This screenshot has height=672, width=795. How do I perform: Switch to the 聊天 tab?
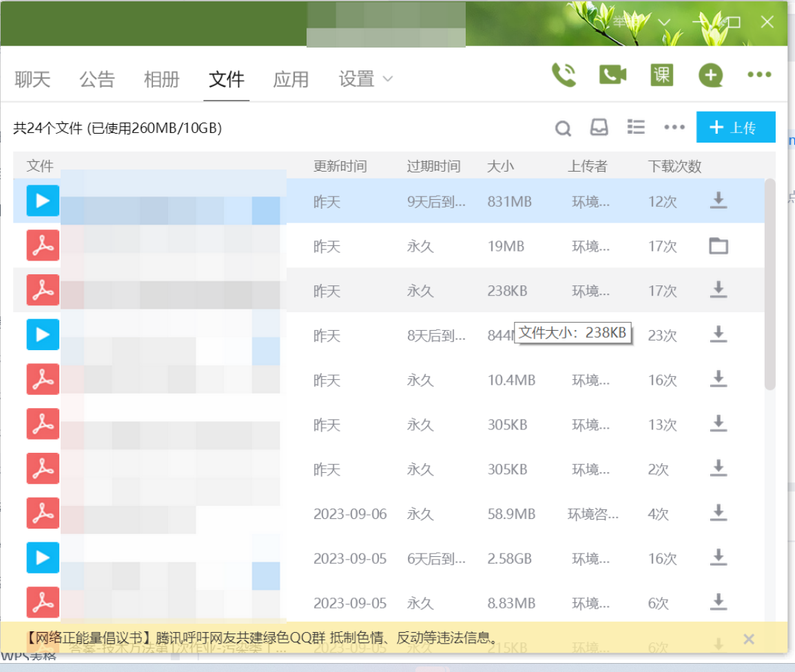point(33,79)
